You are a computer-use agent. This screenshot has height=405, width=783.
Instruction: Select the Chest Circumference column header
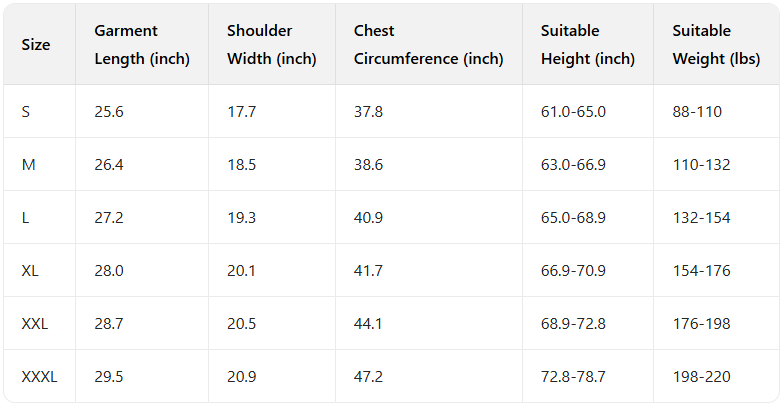[x=428, y=45]
